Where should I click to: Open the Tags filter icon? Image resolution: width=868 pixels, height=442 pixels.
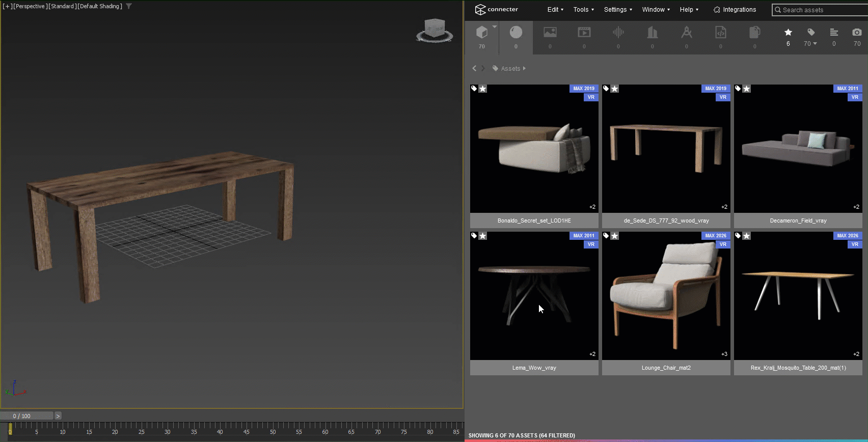(x=811, y=32)
